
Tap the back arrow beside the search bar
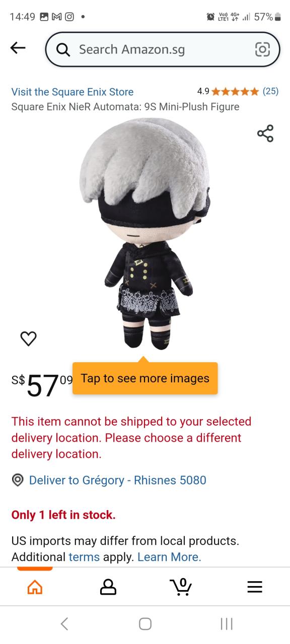coord(18,48)
